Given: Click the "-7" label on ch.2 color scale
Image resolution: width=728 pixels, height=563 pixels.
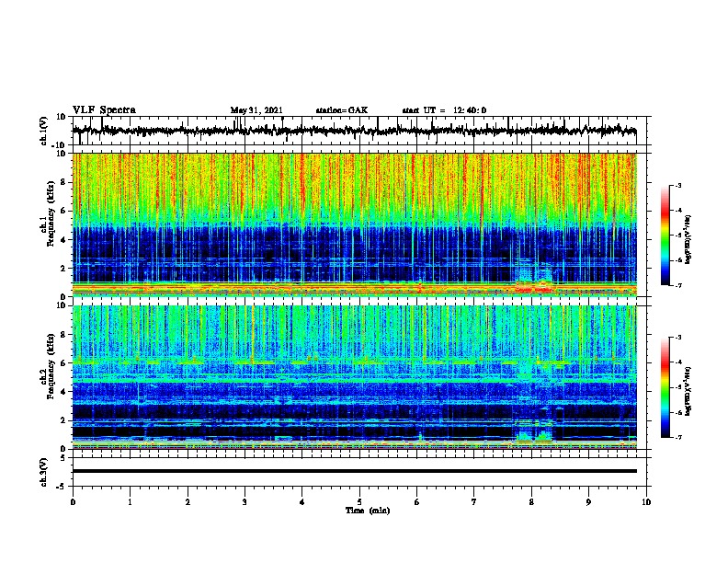Looking at the screenshot, I should click(x=678, y=437).
